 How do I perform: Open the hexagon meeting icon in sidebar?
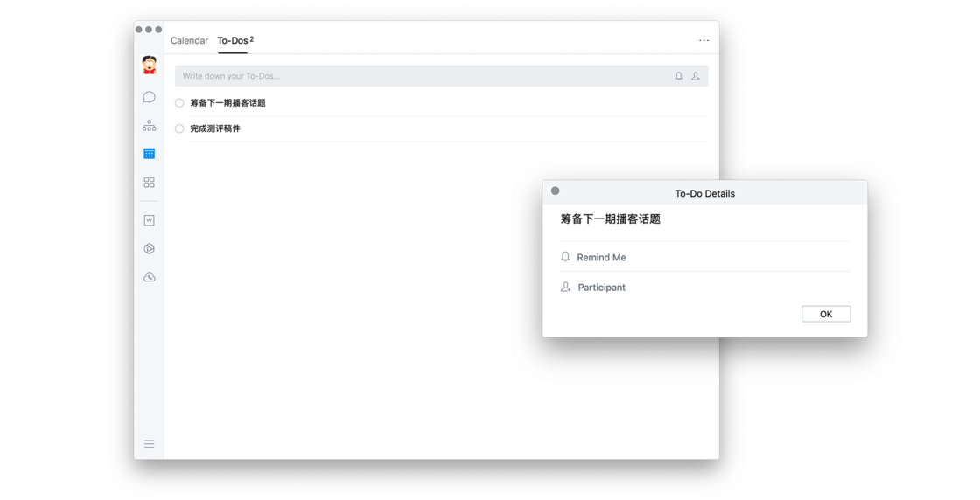coord(149,248)
